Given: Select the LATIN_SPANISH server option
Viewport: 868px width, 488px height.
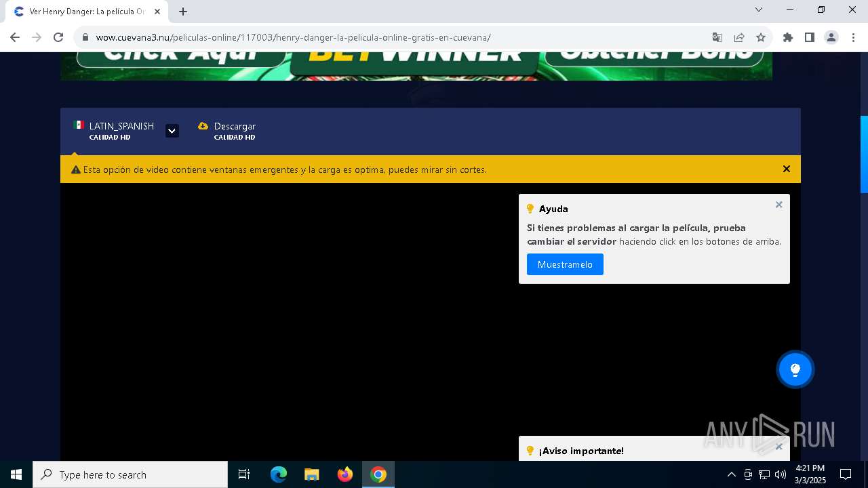Looking at the screenshot, I should pos(114,131).
